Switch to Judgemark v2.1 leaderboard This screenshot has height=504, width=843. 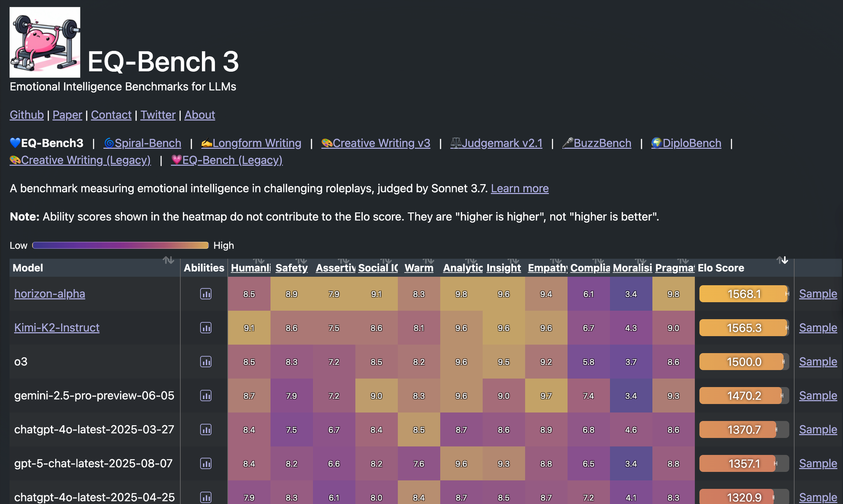[496, 143]
